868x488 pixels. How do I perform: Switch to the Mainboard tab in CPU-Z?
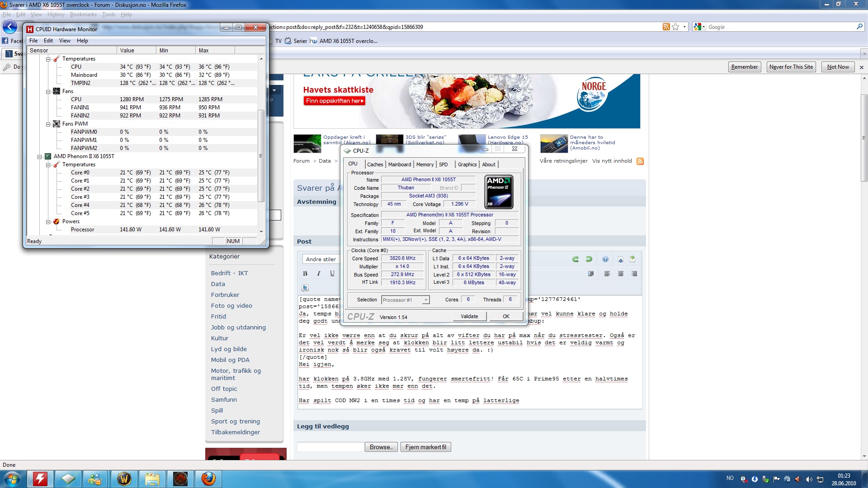click(400, 164)
